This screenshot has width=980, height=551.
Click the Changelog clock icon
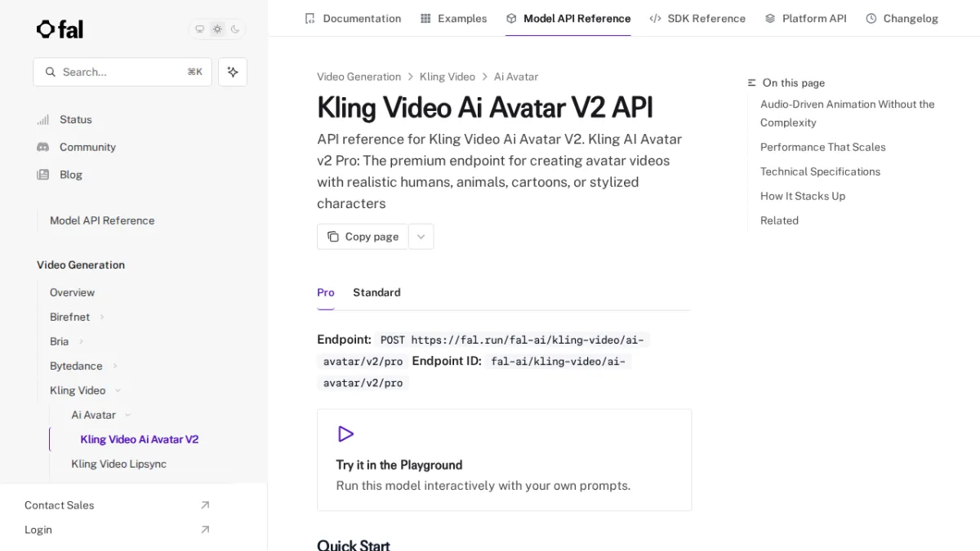point(871,18)
